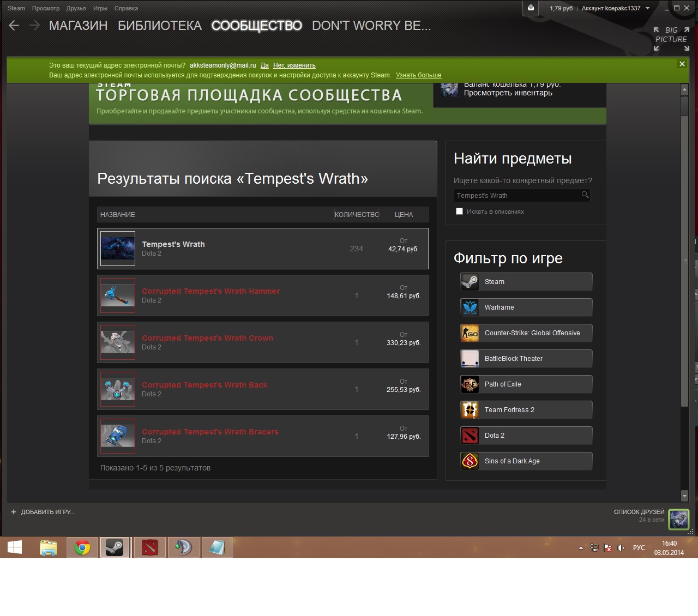The height and width of the screenshot is (616, 698).
Task: Switch input language РУС
Action: 639,548
